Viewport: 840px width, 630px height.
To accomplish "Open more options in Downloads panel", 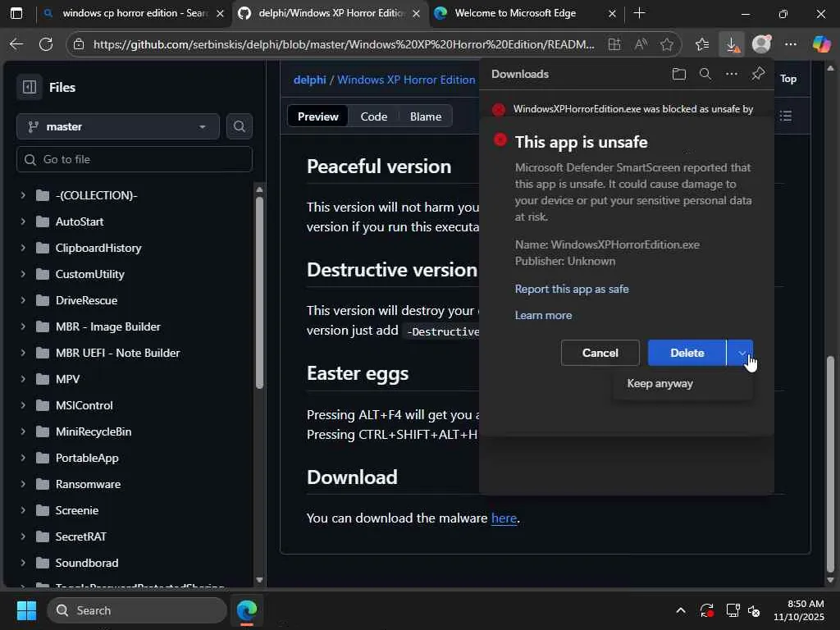I will click(732, 74).
